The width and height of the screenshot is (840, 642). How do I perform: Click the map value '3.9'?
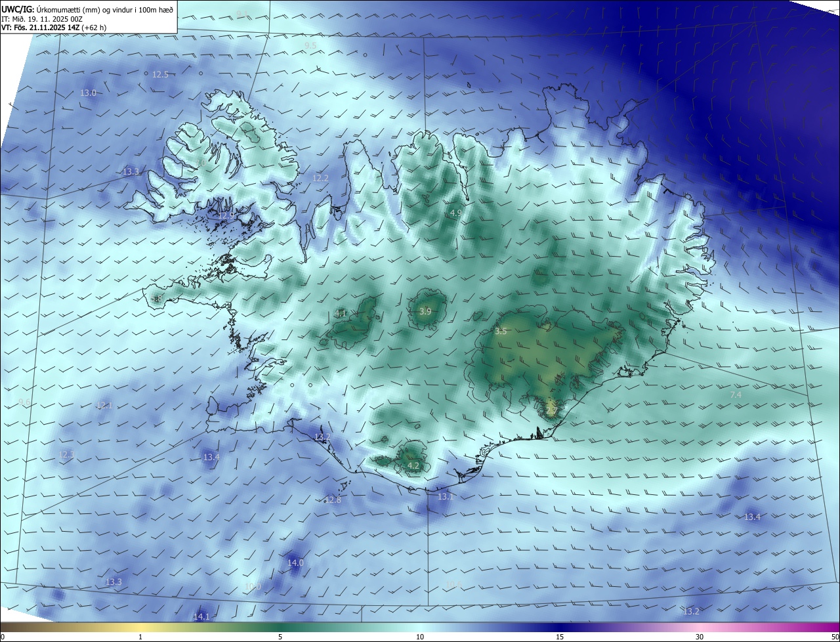point(425,311)
